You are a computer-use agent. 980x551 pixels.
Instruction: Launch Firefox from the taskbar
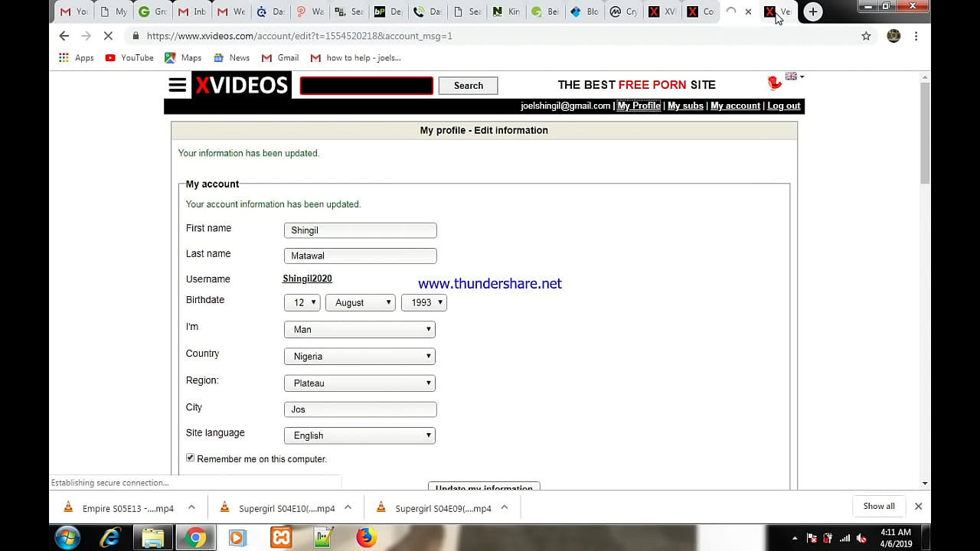[366, 537]
